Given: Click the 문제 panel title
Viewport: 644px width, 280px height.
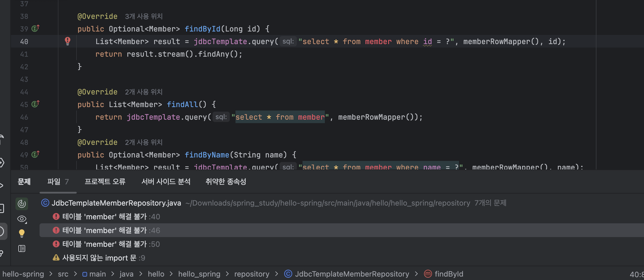Looking at the screenshot, I should 24,182.
